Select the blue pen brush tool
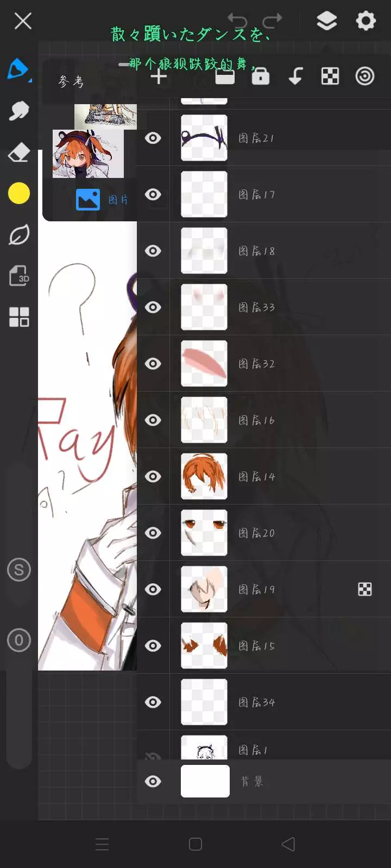 (x=18, y=69)
